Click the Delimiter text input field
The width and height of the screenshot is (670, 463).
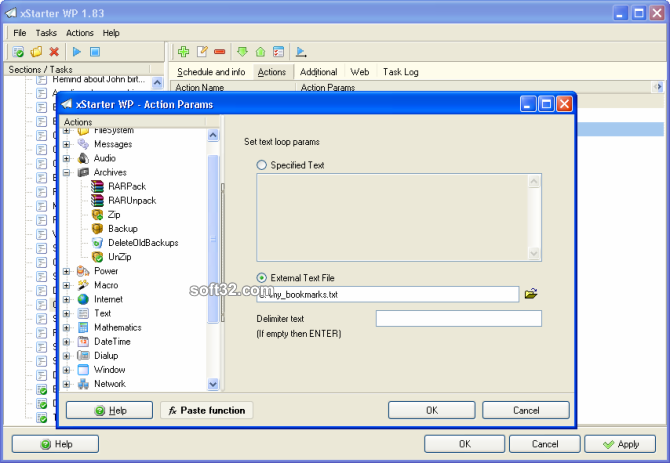[x=458, y=318]
